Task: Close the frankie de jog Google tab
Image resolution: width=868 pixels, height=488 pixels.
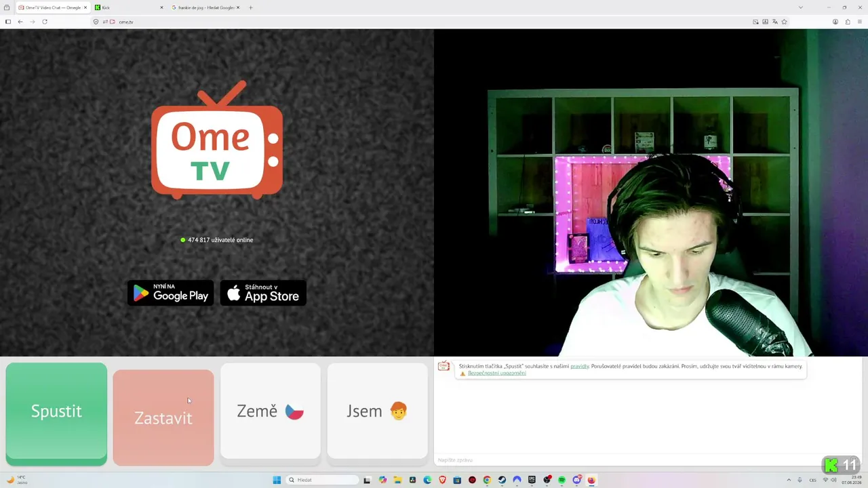Action: 238,7
